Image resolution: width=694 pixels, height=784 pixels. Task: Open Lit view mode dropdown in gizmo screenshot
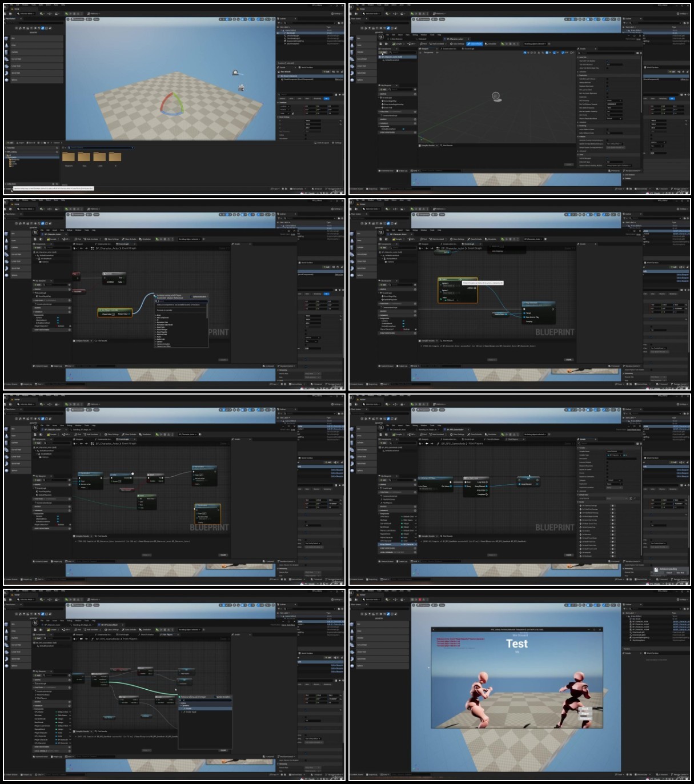pos(89,19)
